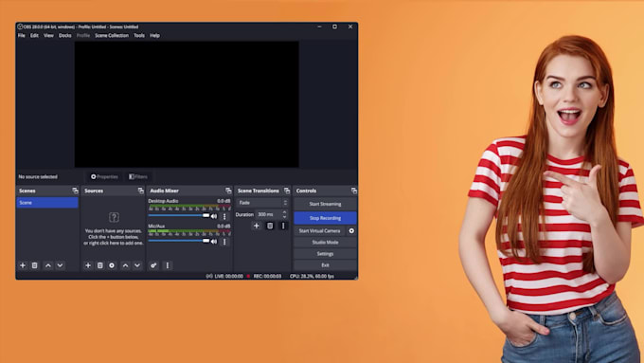Image resolution: width=644 pixels, height=363 pixels.
Task: Remove the scene transition with the trash icon
Action: click(270, 226)
